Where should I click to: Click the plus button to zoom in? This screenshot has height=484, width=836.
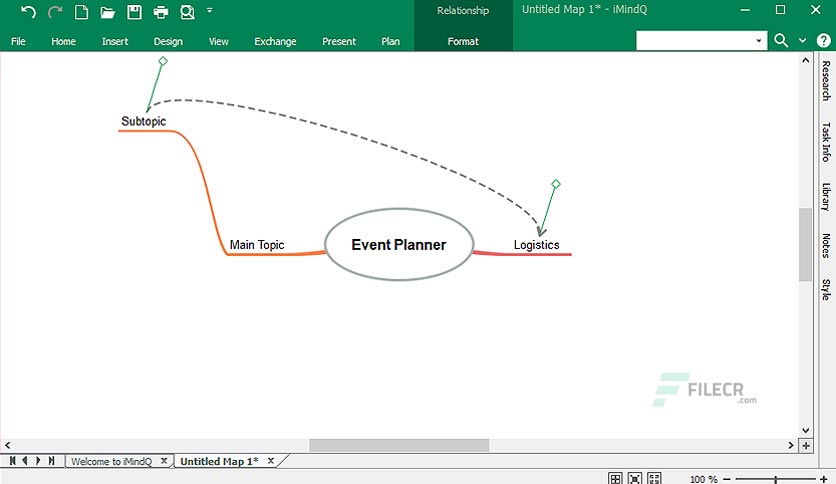[x=824, y=480]
